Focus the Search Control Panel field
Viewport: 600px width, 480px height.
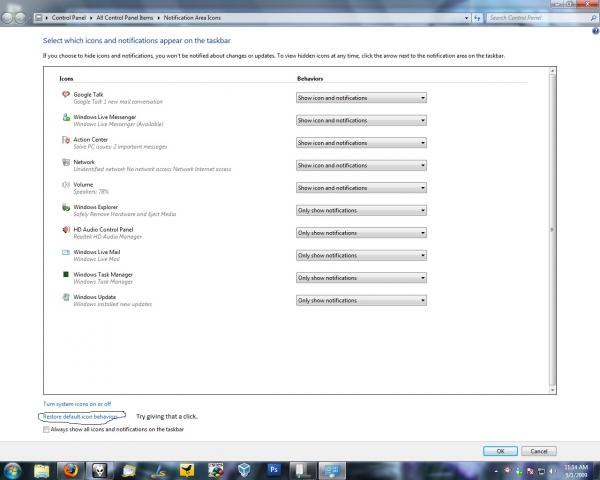pos(538,18)
